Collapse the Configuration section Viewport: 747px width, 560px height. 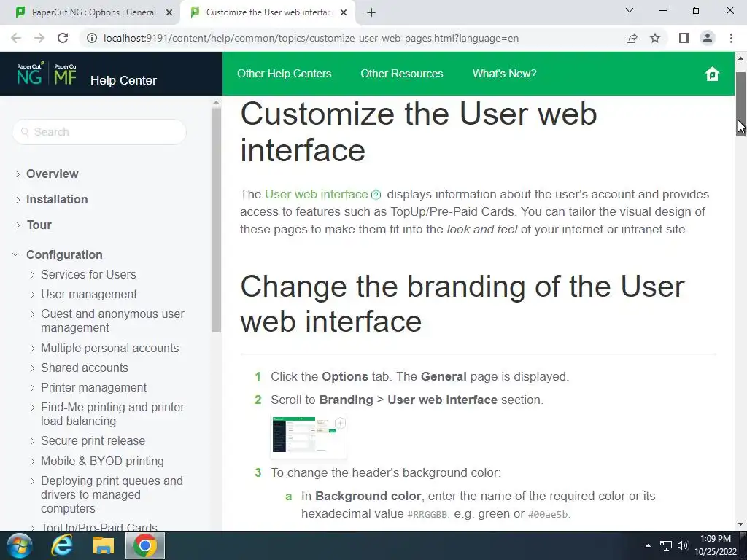pyautogui.click(x=16, y=254)
